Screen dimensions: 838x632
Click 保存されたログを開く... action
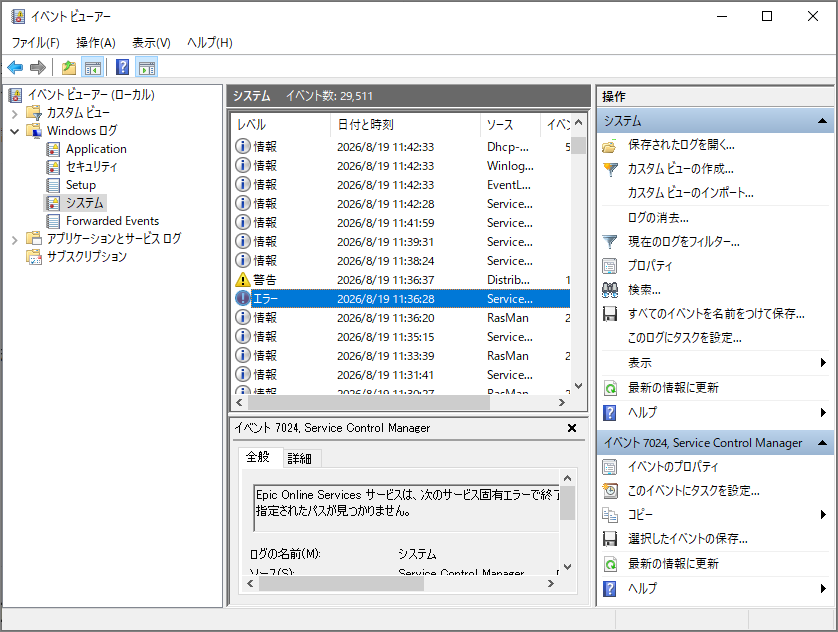(681, 145)
